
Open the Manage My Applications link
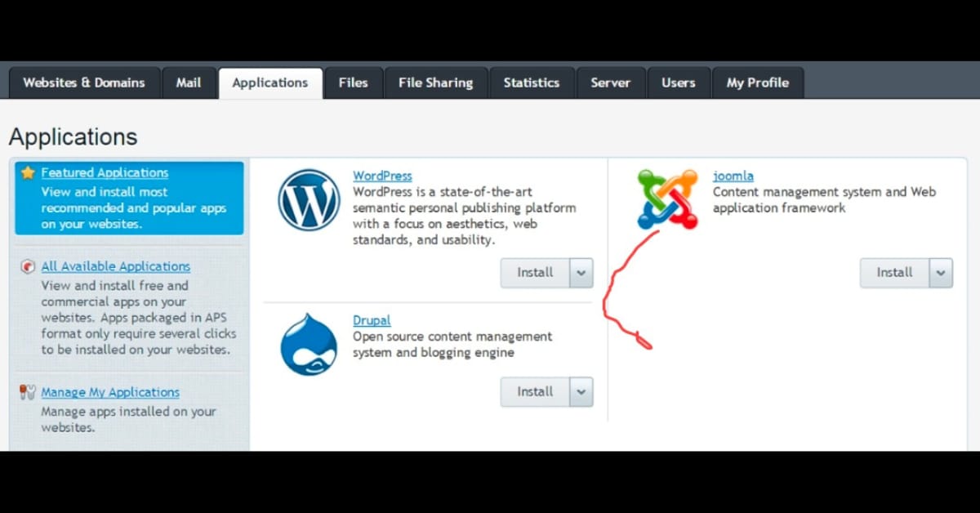point(110,393)
